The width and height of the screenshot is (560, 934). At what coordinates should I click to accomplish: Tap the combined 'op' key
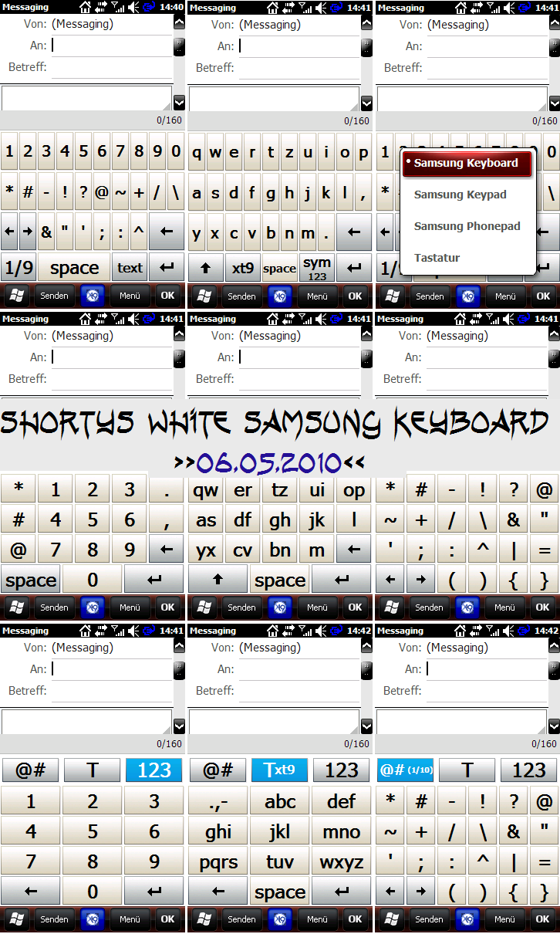click(354, 489)
